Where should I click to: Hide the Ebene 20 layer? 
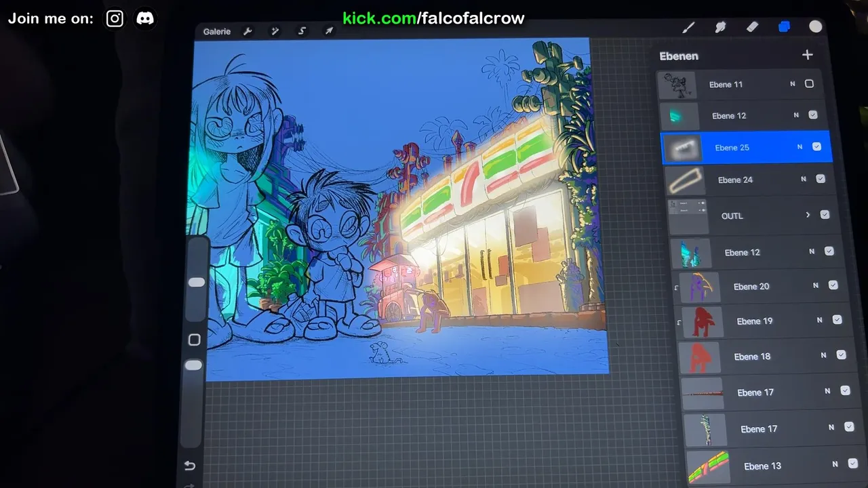[x=833, y=285]
